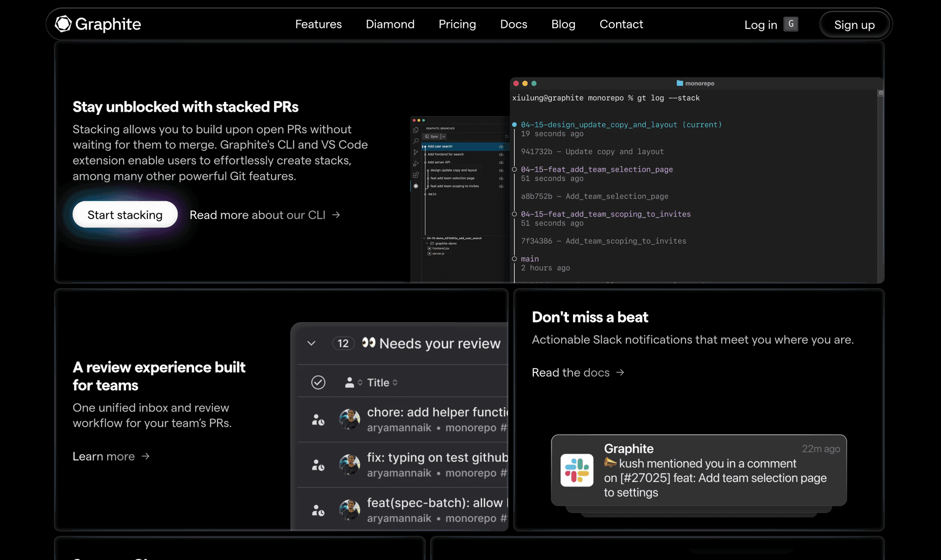Click the Graphite logo in the header
The width and height of the screenshot is (941, 560).
pyautogui.click(x=98, y=24)
